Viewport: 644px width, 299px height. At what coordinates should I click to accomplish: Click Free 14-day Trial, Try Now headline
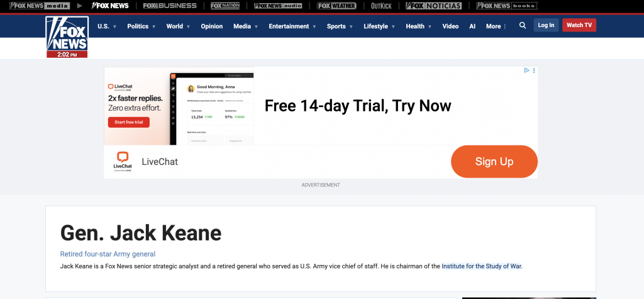pos(358,106)
